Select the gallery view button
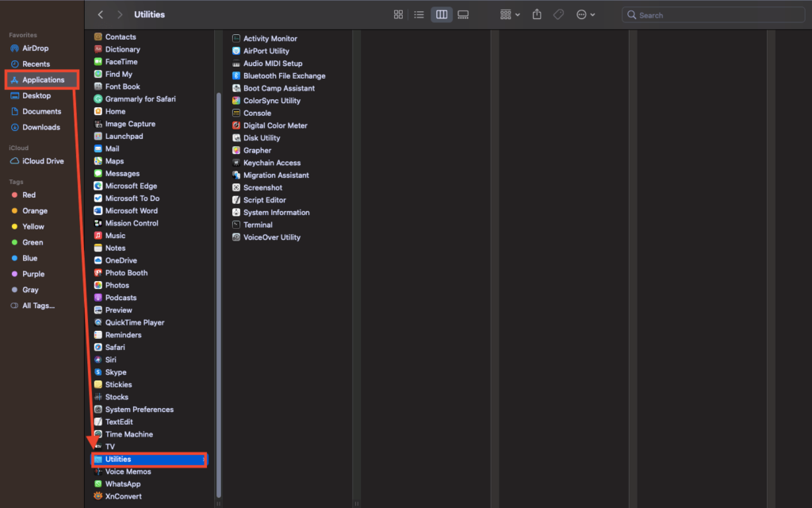Viewport: 812px width, 508px height. pyautogui.click(x=463, y=15)
